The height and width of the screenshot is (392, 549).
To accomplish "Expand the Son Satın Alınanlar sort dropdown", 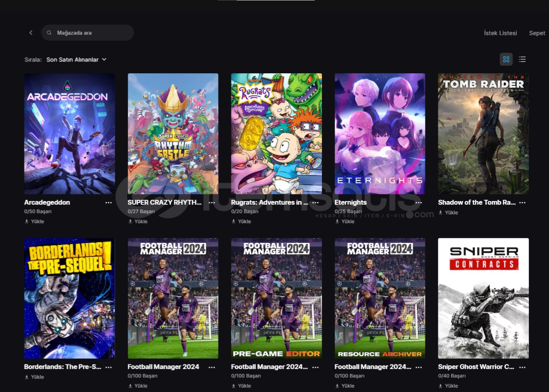I will pos(76,59).
